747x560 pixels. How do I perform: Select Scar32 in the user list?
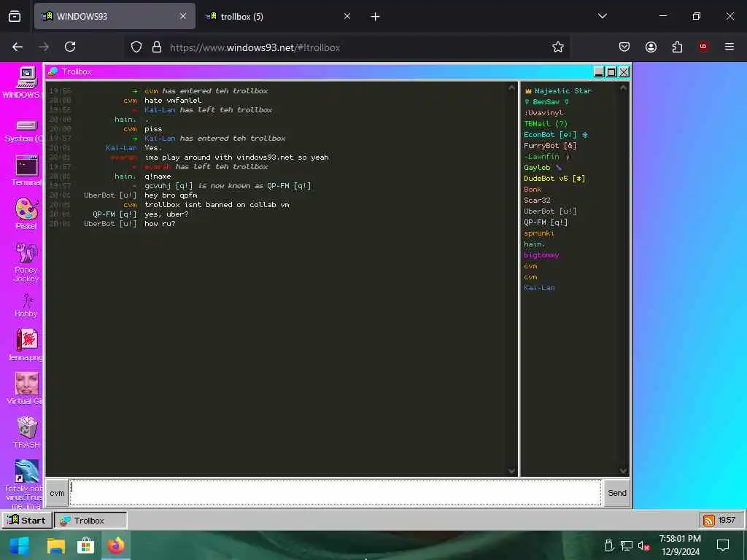pyautogui.click(x=538, y=201)
